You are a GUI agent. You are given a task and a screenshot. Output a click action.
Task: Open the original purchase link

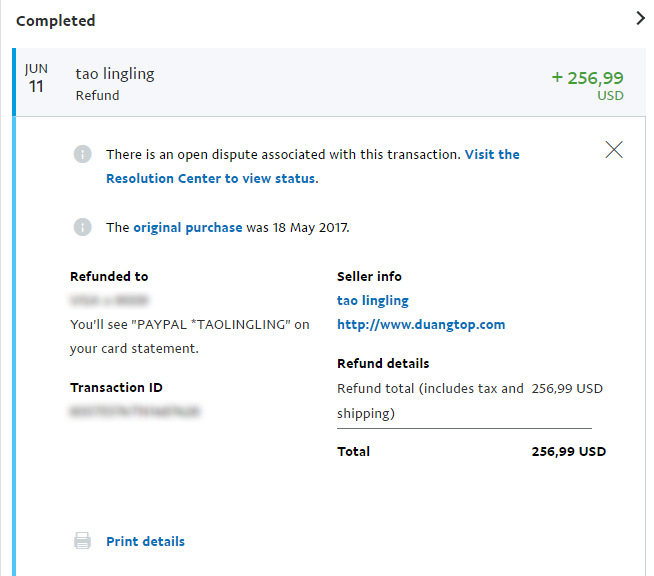(188, 227)
